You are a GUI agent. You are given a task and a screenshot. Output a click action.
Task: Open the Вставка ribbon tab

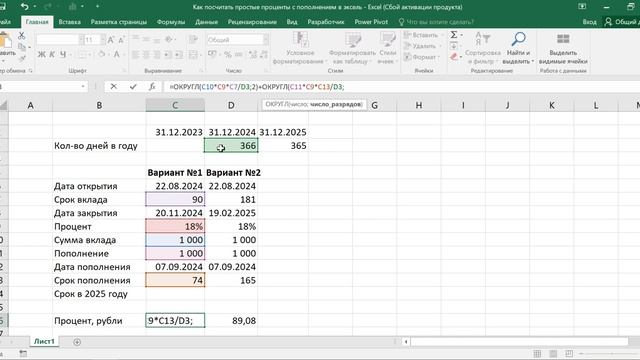(69, 22)
